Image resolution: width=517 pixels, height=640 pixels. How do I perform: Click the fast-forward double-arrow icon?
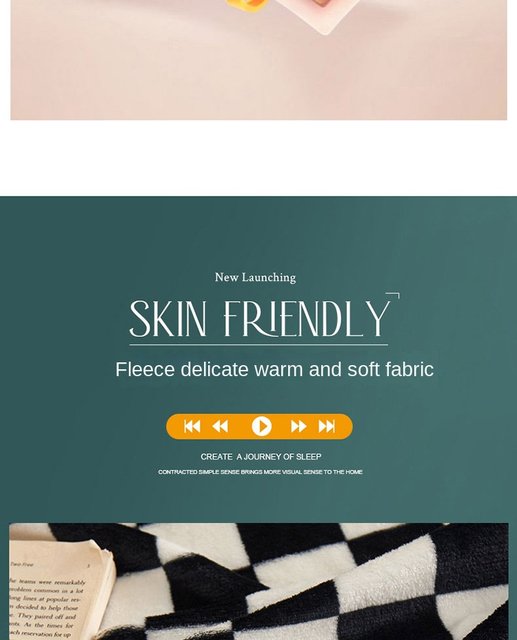(x=298, y=427)
